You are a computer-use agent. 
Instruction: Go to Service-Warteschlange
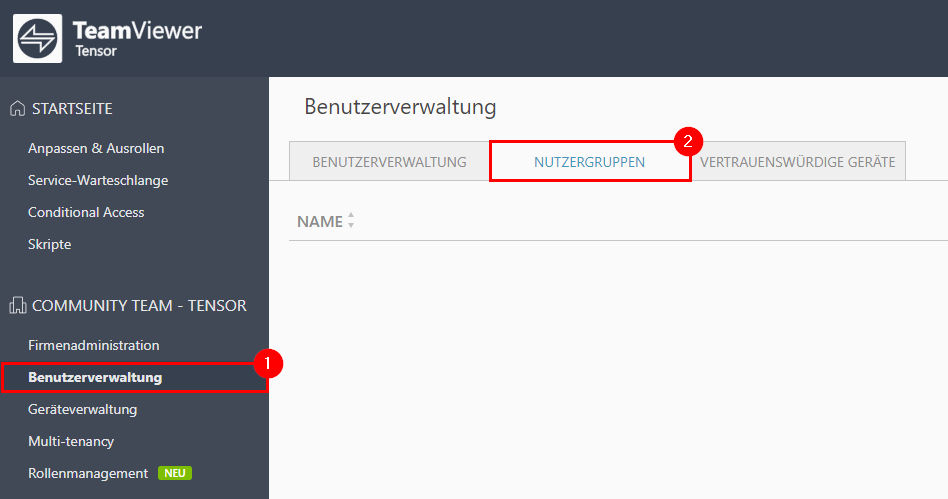98,180
